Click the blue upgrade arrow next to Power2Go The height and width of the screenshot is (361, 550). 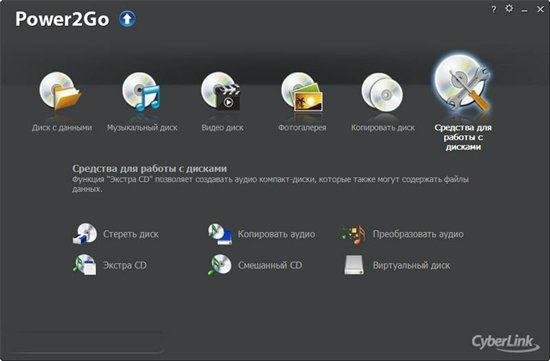[x=127, y=19]
